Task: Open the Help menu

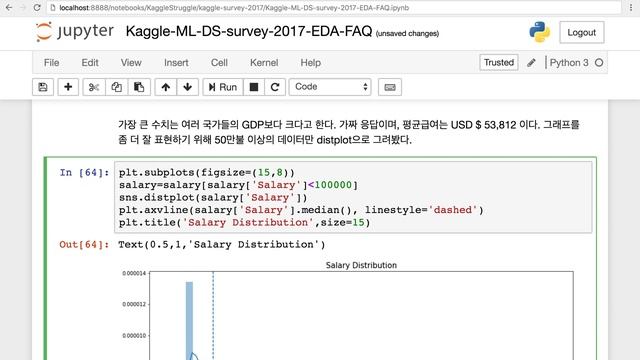Action: 311,63
